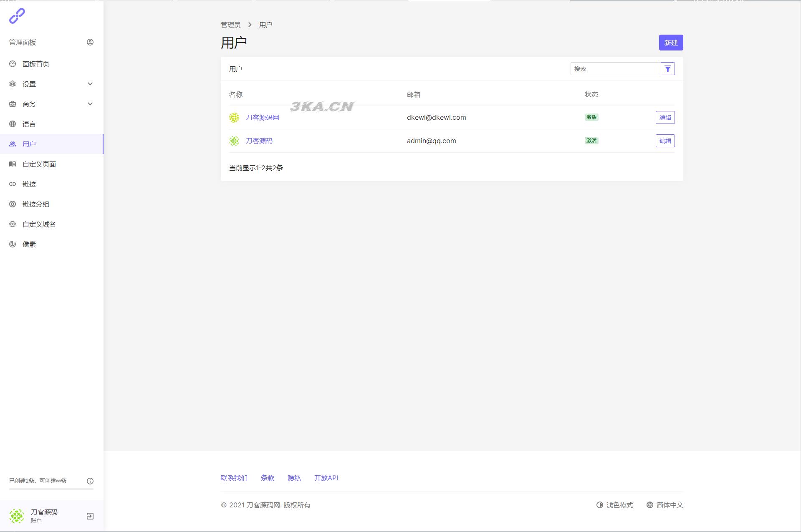The height and width of the screenshot is (532, 801).
Task: Open the account icon beside 管理面板
Action: [x=90, y=42]
